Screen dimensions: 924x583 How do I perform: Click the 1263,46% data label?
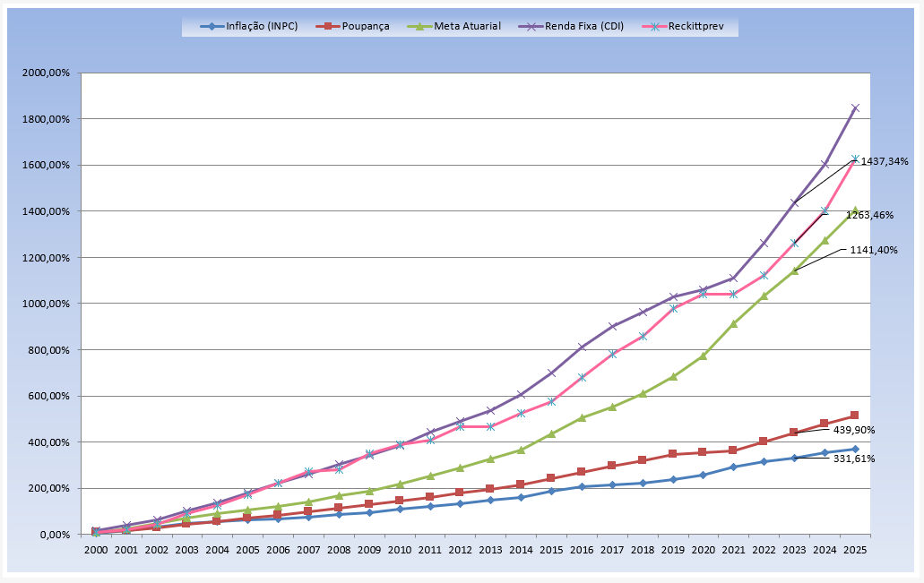pos(869,215)
